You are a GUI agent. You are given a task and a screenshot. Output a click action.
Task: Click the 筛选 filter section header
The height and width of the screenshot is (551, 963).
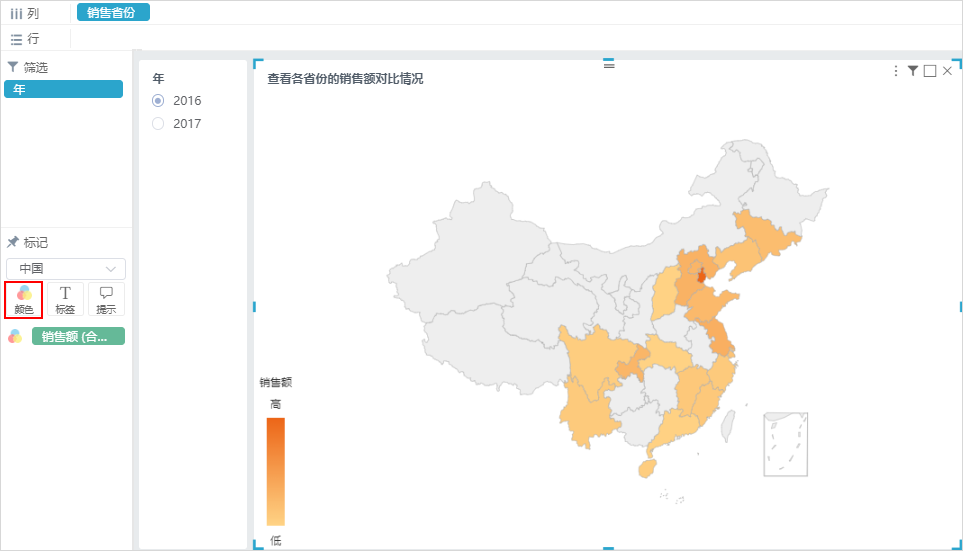click(x=28, y=67)
